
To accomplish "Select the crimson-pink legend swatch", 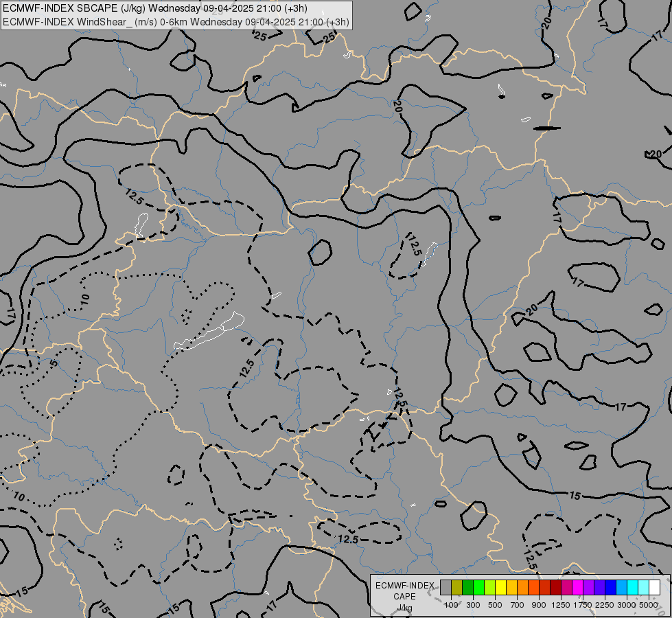I will coord(566,588).
